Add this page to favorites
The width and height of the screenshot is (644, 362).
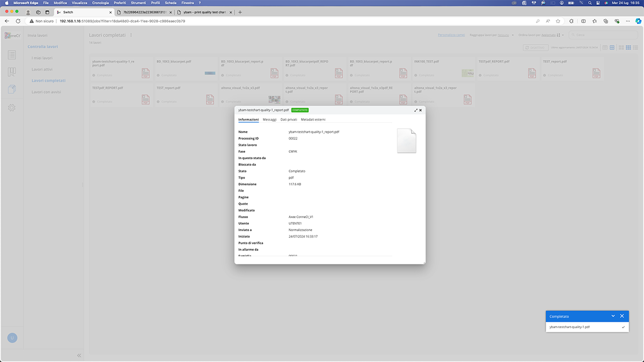[x=558, y=21]
